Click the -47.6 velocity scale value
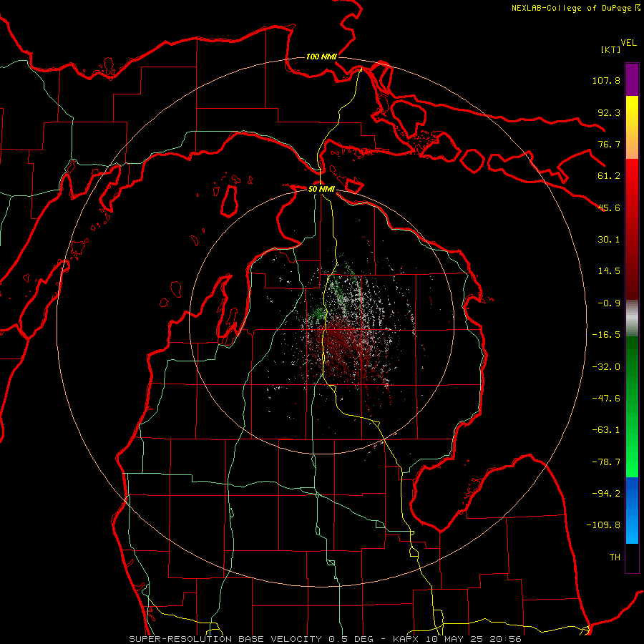Viewport: 644px width, 644px height. (x=606, y=399)
